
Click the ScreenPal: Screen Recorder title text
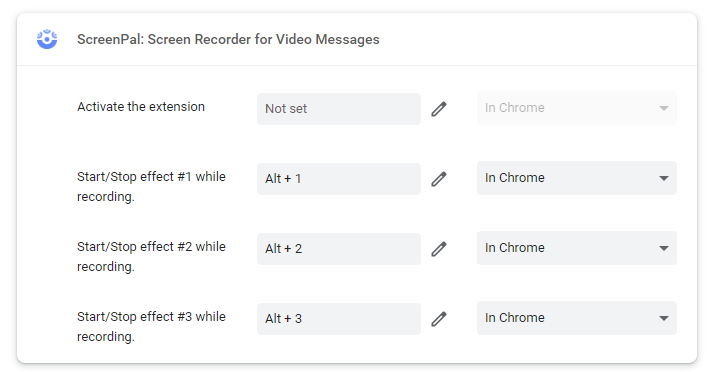pyautogui.click(x=228, y=40)
